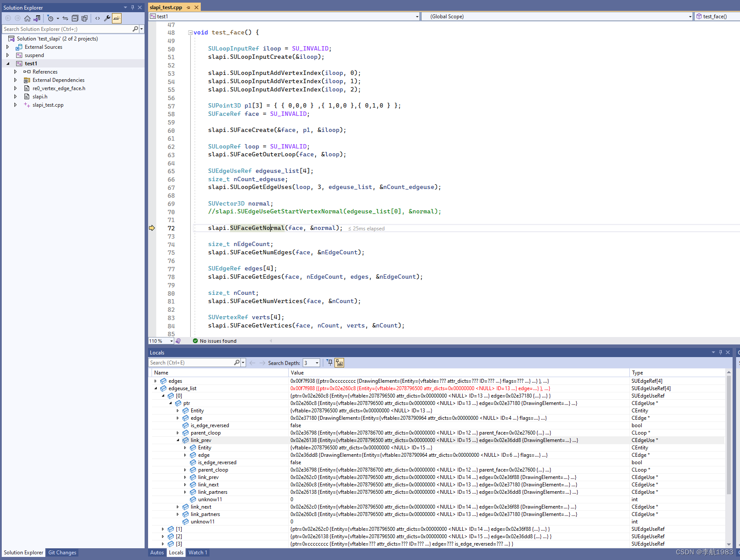The width and height of the screenshot is (740, 560).
Task: Click Find Next arrow in Locals toolbar
Action: coord(262,363)
